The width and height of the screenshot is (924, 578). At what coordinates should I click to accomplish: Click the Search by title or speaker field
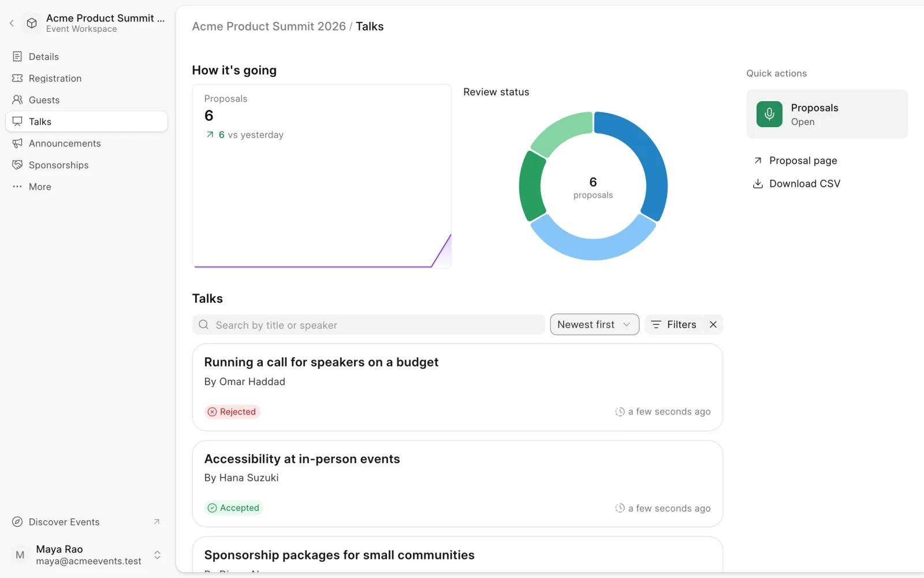coord(368,325)
